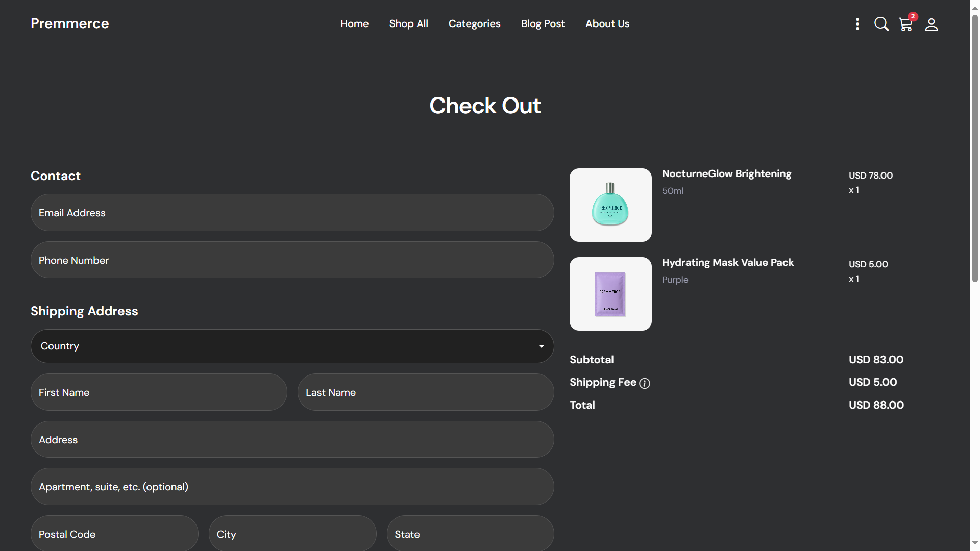Click the Country dropdown arrow

point(541,346)
